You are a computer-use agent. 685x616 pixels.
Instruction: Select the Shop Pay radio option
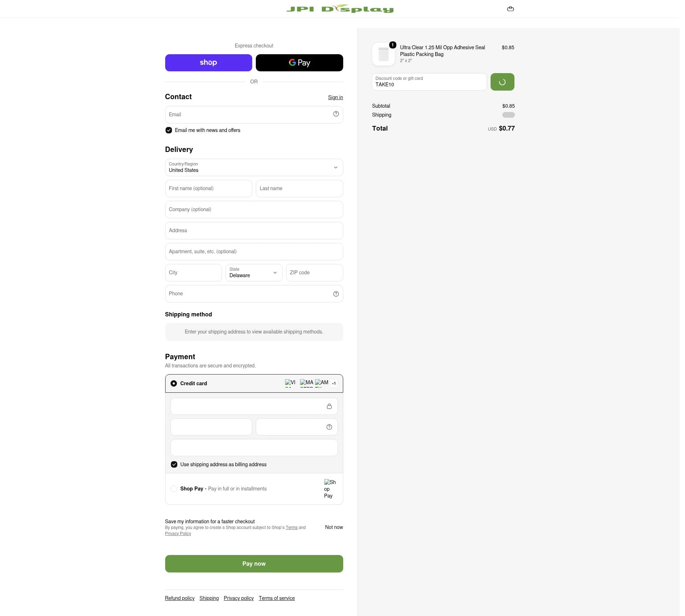point(174,489)
